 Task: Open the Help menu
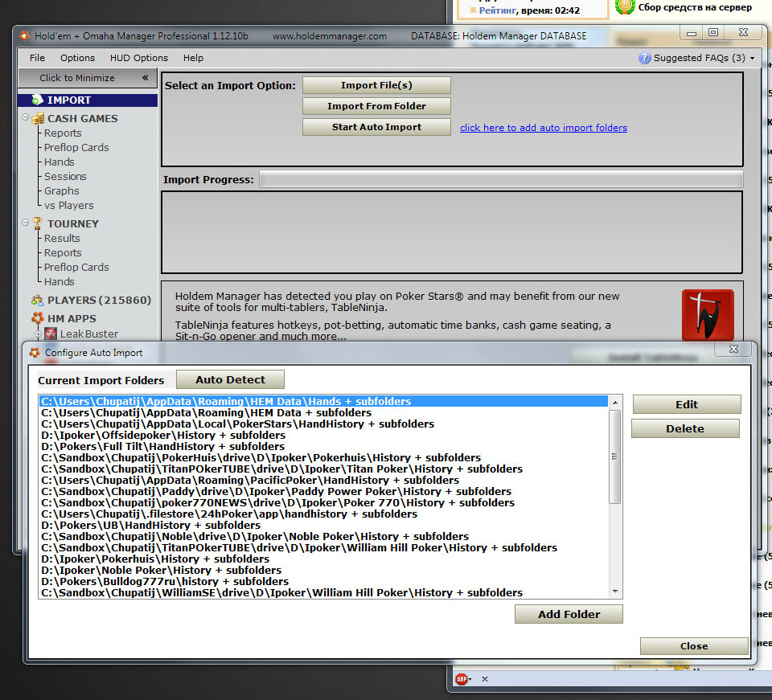pos(193,58)
